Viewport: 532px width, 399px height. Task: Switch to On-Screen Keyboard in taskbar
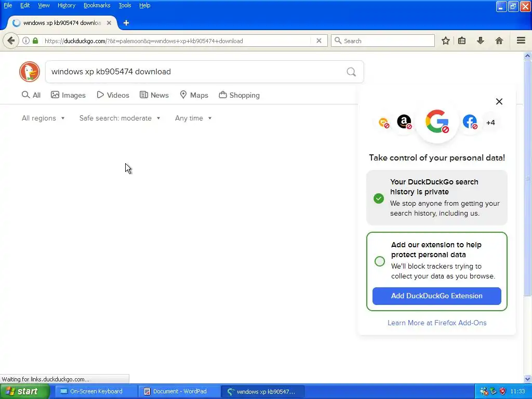click(x=96, y=391)
